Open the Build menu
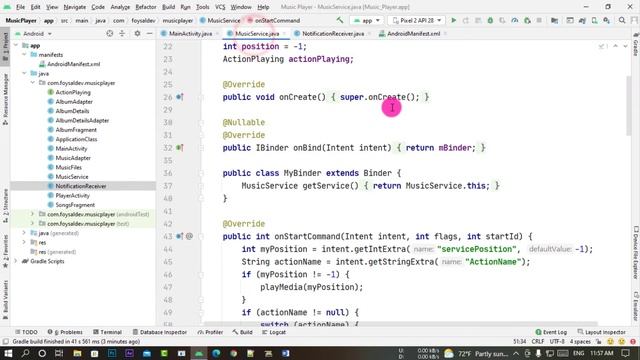The image size is (640, 360). pos(168,7)
